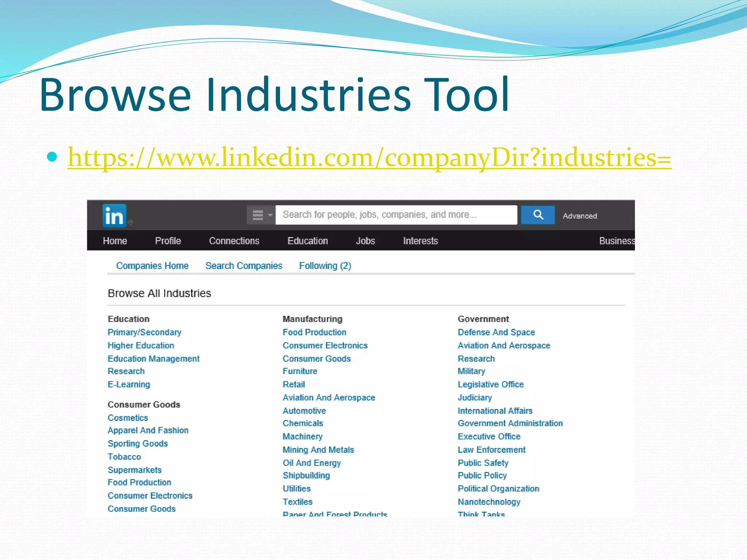Open Aviation And Aerospace under Manufacturing

329,398
